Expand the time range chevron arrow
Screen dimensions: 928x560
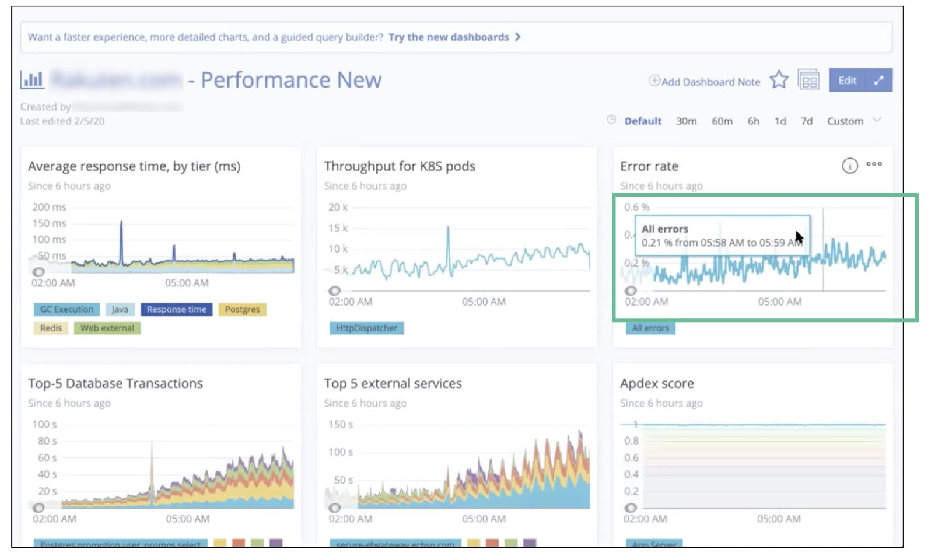877,120
